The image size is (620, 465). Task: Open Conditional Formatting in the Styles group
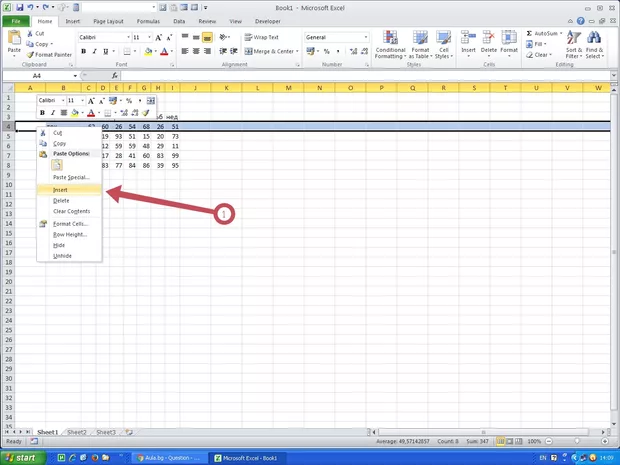click(390, 45)
